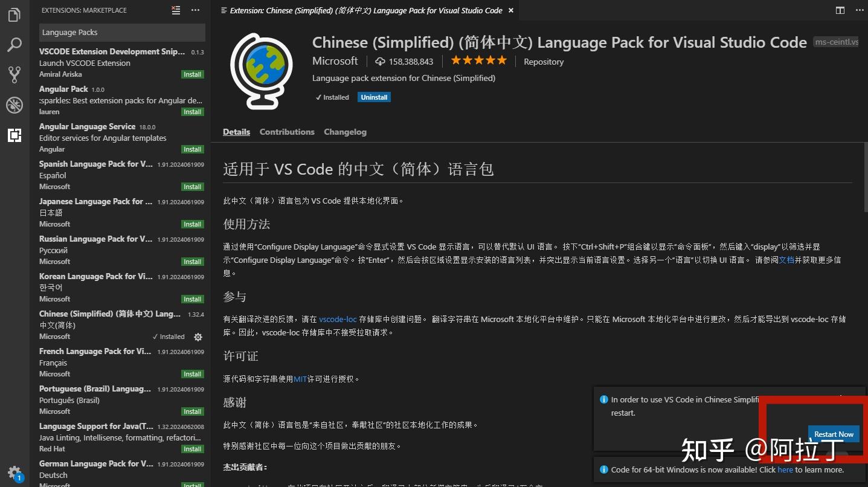Viewport: 868px width, 487px height.
Task: Open the editor More Actions ellipsis menu
Action: 860,10
